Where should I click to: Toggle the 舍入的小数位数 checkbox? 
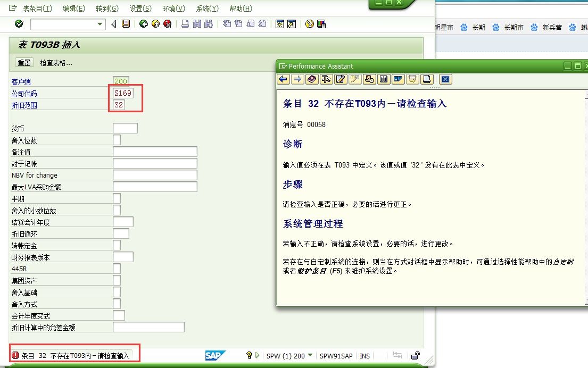click(117, 210)
